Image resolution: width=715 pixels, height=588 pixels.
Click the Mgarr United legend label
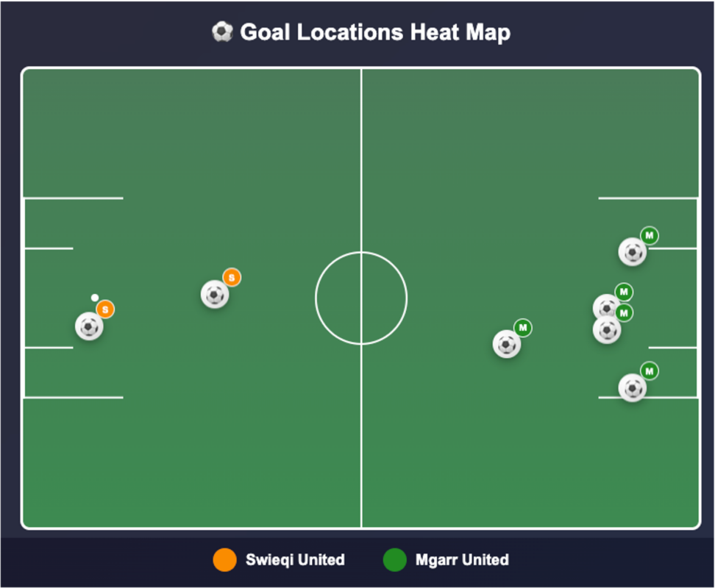[x=462, y=560]
